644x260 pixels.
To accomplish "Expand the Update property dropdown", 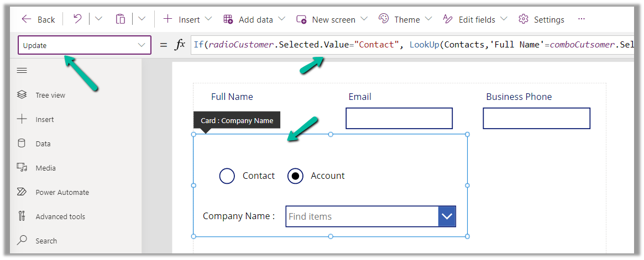I will 141,45.
